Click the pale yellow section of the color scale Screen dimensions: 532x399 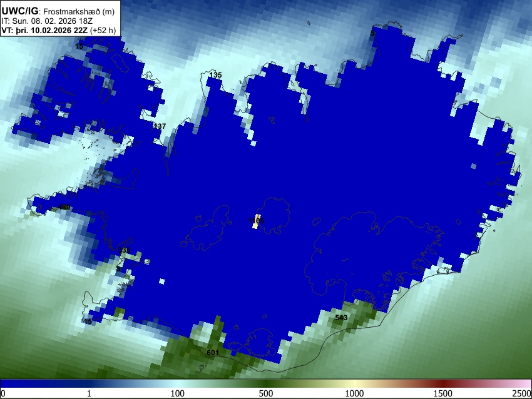pyautogui.click(x=354, y=384)
